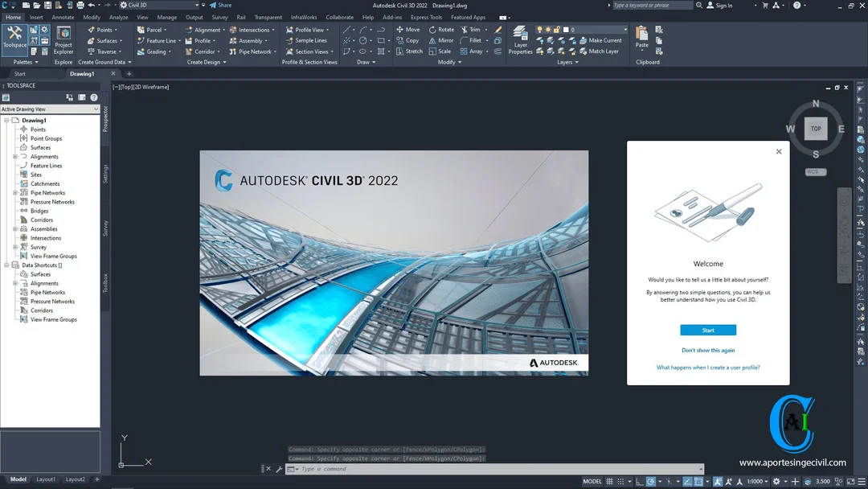Click Match Layer button
868x489 pixels.
click(599, 51)
